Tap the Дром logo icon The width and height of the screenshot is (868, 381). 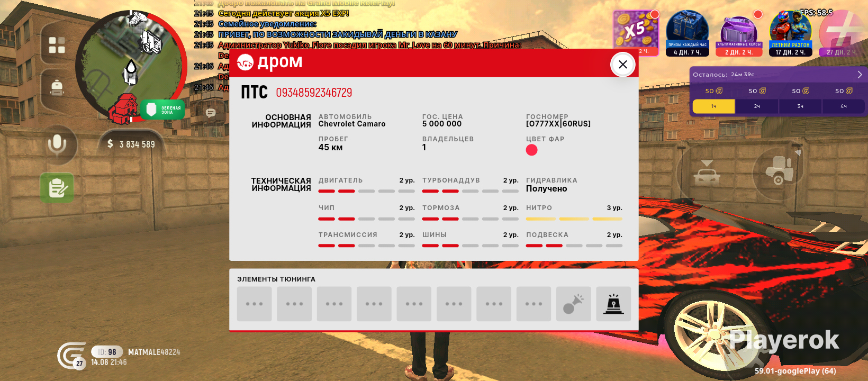(245, 62)
